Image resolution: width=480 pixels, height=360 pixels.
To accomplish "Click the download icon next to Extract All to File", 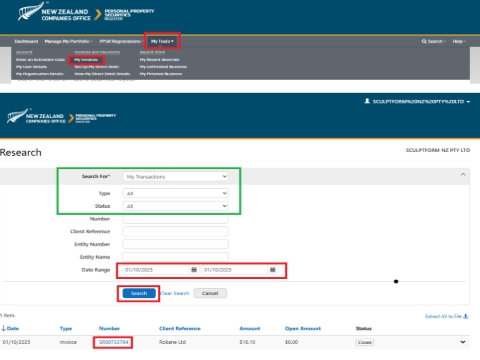I will pos(466,316).
